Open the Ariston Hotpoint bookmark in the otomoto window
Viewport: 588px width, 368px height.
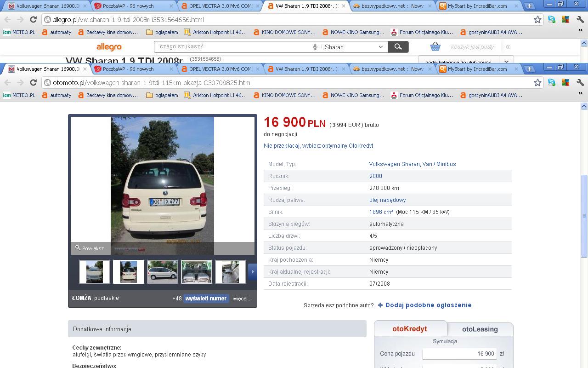pyautogui.click(x=215, y=95)
